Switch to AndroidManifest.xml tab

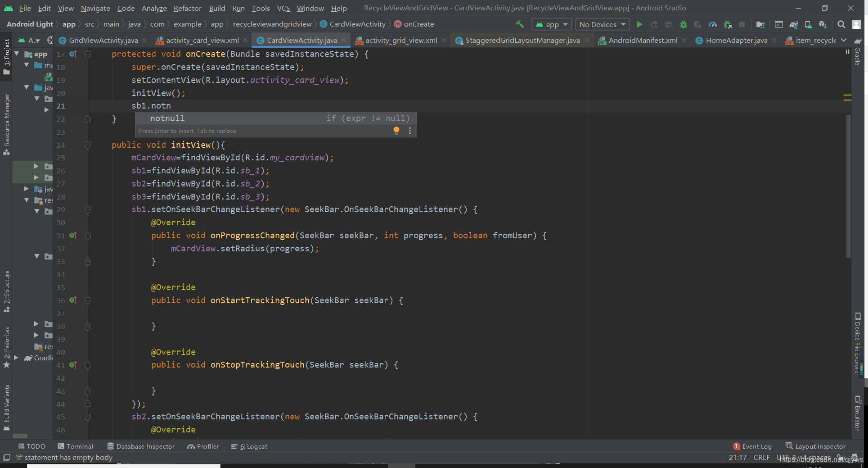pyautogui.click(x=643, y=40)
